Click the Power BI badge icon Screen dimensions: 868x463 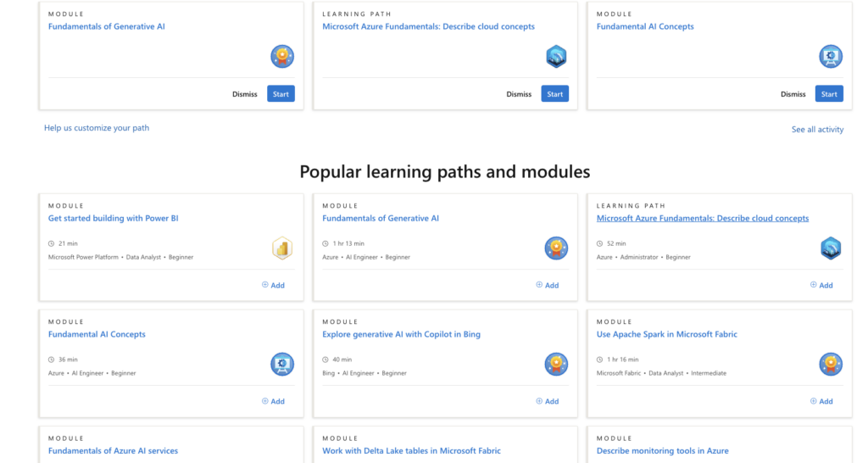click(x=282, y=248)
